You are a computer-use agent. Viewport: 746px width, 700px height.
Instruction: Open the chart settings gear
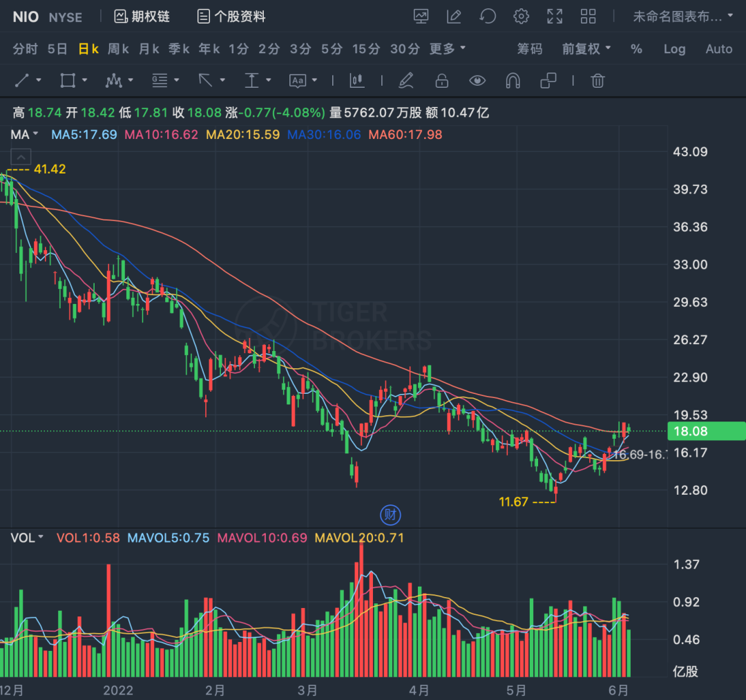(521, 17)
